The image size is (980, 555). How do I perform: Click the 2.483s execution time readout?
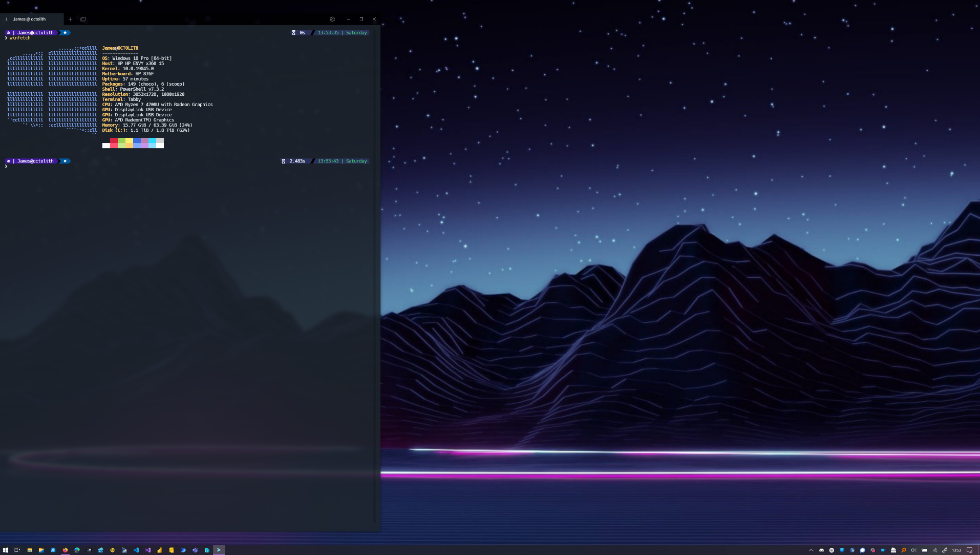(297, 161)
